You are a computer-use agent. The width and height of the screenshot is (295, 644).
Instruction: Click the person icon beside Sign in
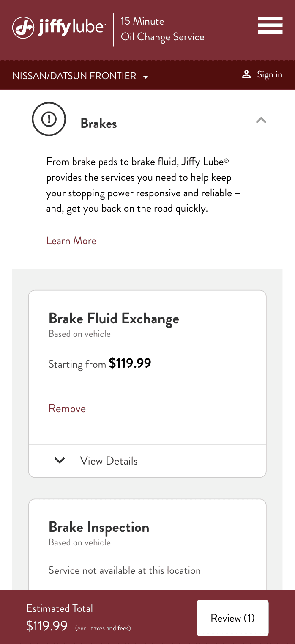(246, 74)
